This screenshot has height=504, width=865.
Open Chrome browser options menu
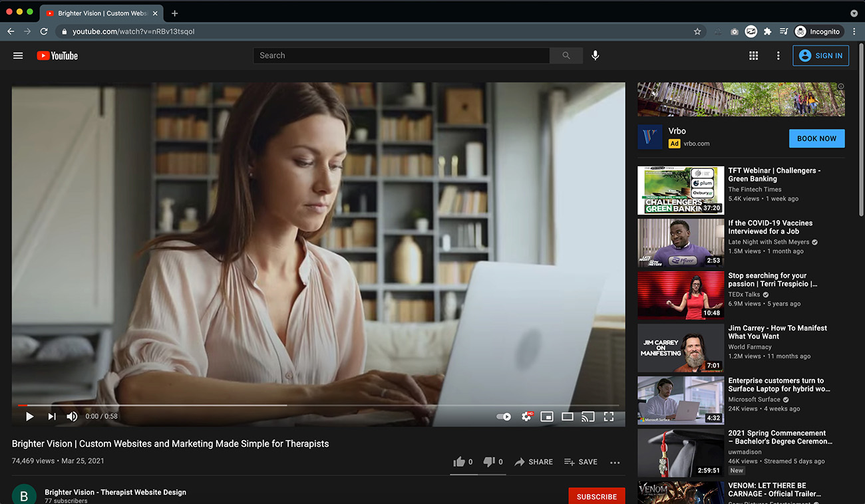854,31
